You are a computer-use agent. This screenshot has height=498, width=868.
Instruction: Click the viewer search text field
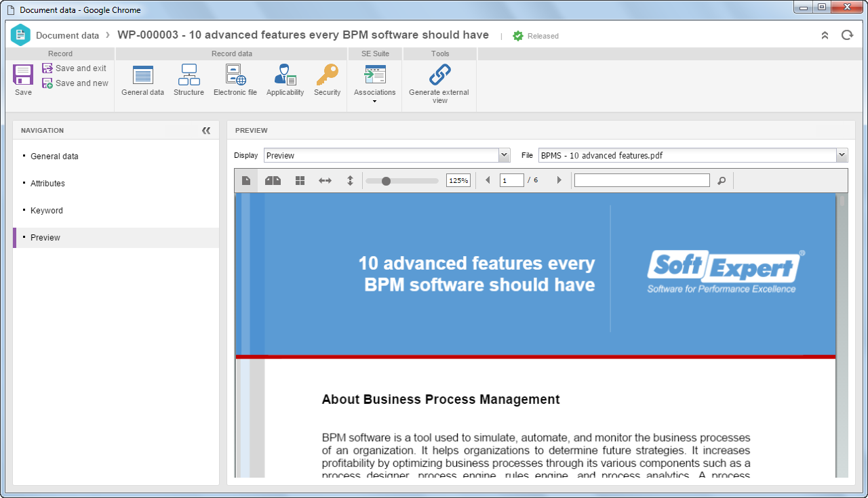pos(642,180)
